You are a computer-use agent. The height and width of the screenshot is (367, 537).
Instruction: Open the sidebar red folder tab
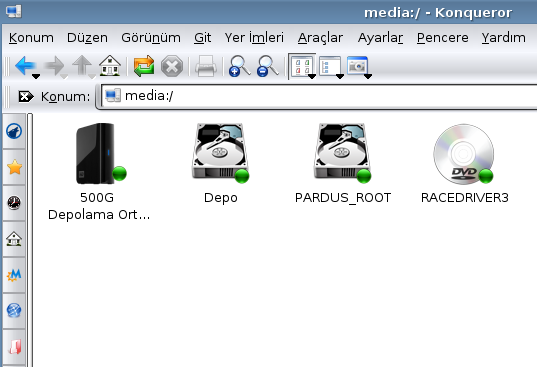coord(14,347)
